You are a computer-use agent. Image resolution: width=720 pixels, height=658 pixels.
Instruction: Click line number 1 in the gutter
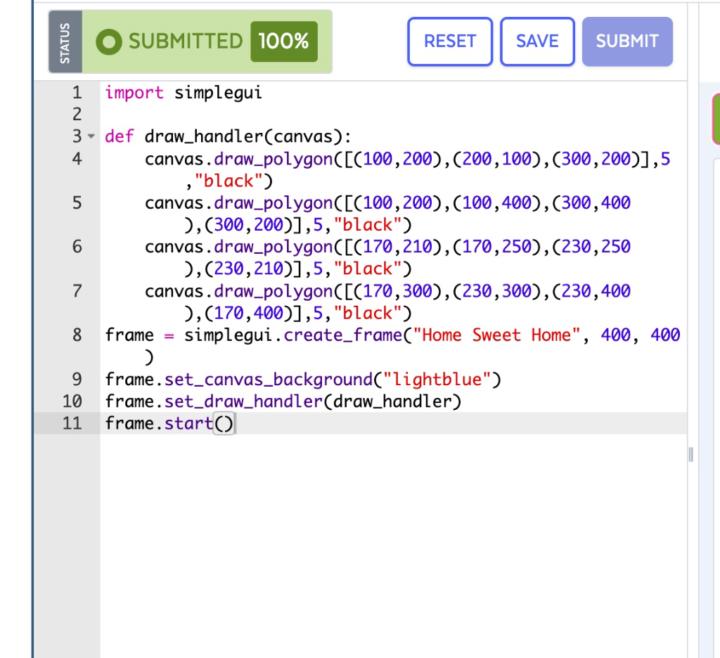pos(80,98)
